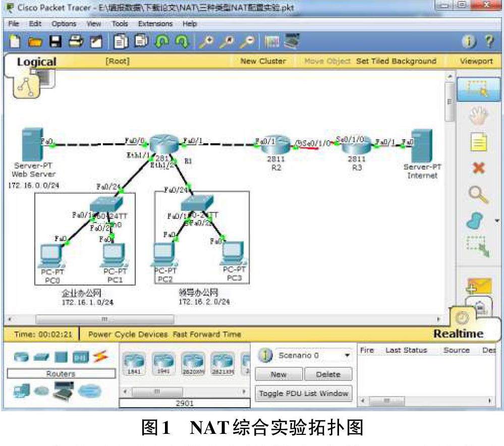Image resolution: width=504 pixels, height=446 pixels.
Task: Open the View menu
Action: tap(93, 24)
